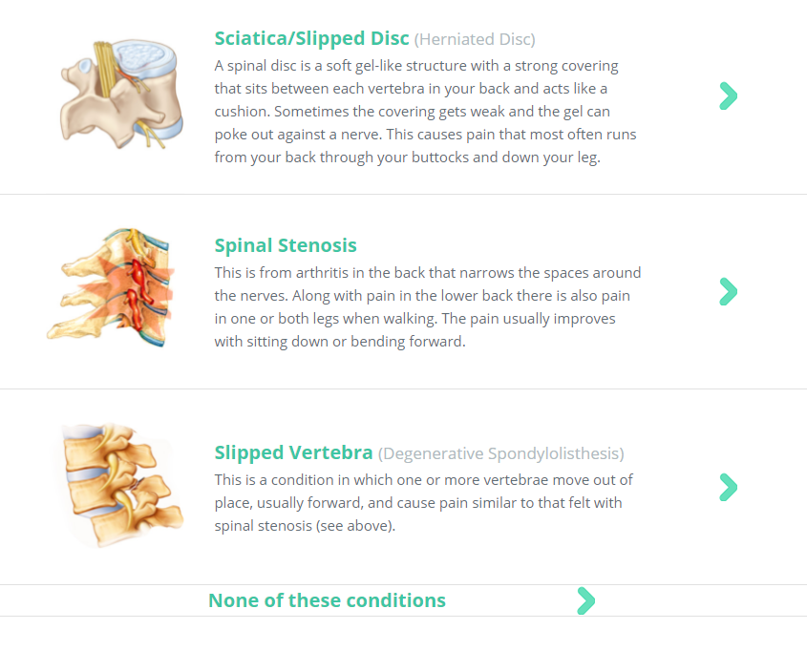Screen dimensions: 807x672
Task: Click the 'This is a condition in which' line
Action: pyautogui.click(x=424, y=479)
